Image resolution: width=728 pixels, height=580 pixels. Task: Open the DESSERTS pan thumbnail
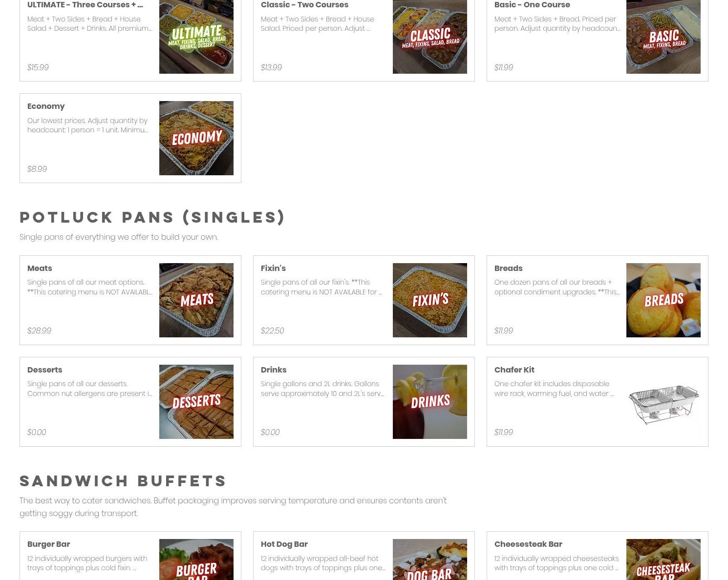[196, 402]
